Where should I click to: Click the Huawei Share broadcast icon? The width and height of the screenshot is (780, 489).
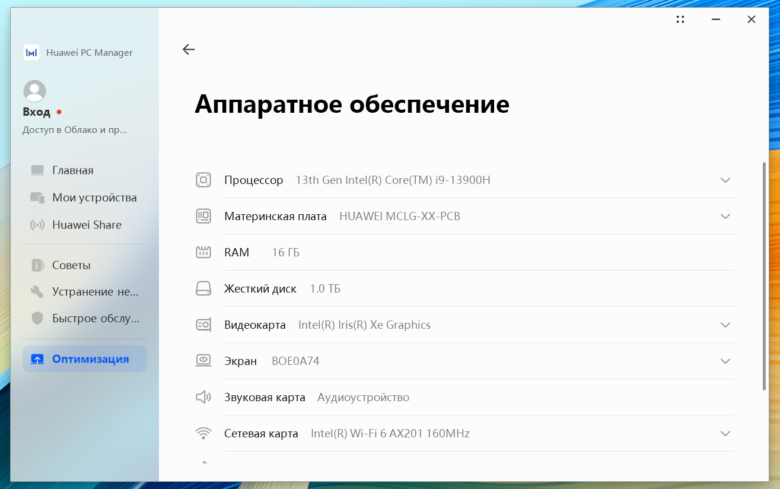coord(37,225)
